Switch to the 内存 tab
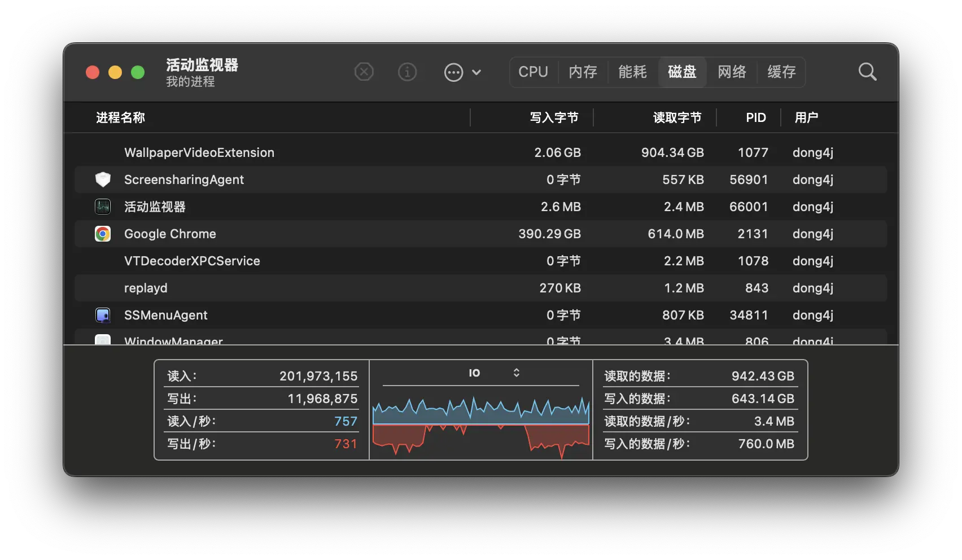962x560 pixels. (583, 72)
